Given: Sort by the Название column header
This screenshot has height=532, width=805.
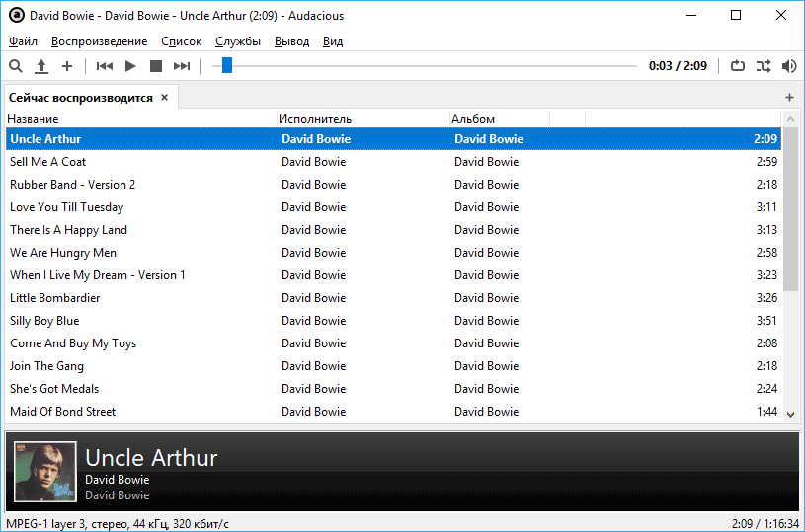Looking at the screenshot, I should (x=141, y=119).
